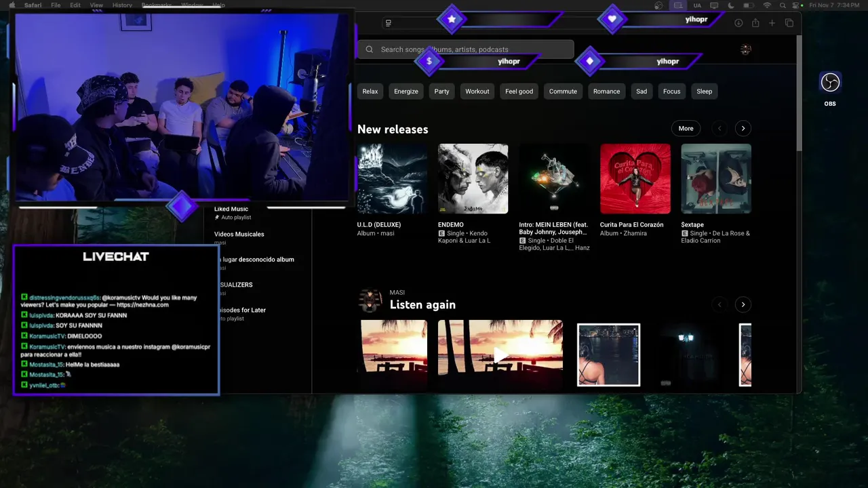Open the ENDEMO single cover
Screen dimensions: 868x488
click(473, 178)
